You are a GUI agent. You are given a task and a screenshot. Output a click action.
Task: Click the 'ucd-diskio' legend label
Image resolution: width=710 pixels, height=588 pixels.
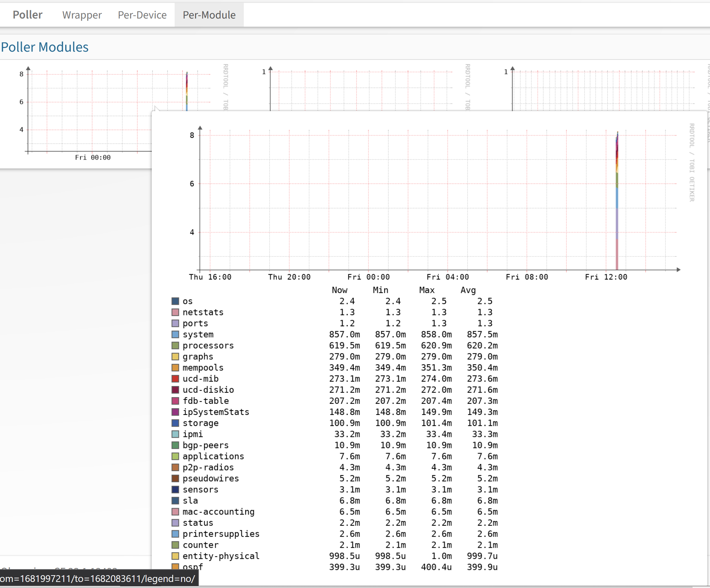click(208, 390)
